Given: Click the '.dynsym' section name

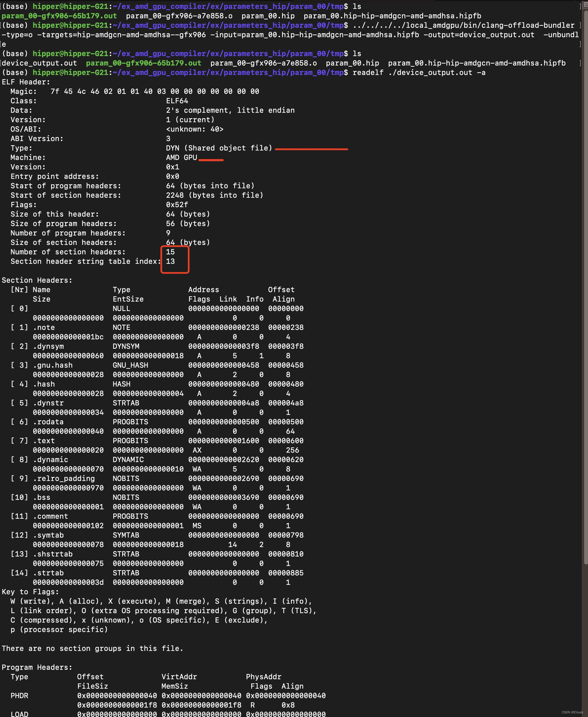Looking at the screenshot, I should pyautogui.click(x=48, y=347).
